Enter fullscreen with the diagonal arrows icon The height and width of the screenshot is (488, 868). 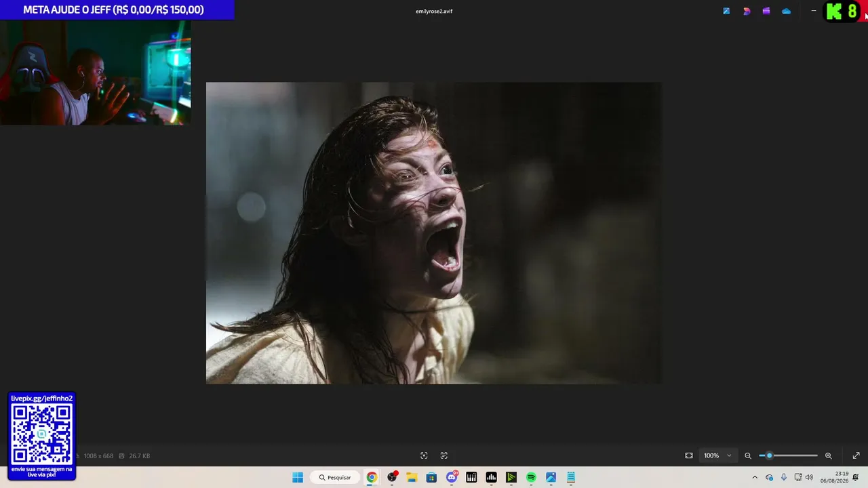coord(856,455)
